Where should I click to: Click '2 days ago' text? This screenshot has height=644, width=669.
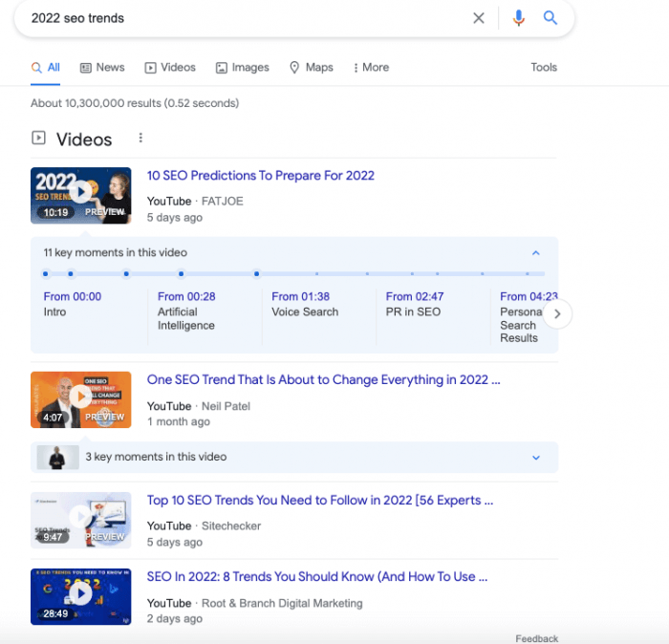175,619
